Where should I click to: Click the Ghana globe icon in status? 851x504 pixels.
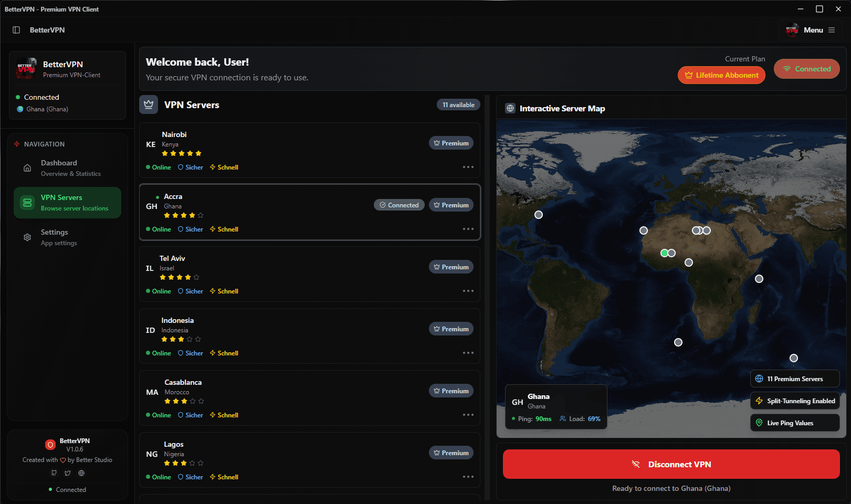click(20, 109)
